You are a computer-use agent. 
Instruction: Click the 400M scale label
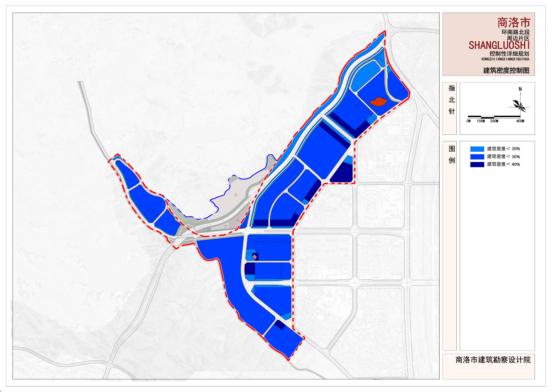(520, 121)
